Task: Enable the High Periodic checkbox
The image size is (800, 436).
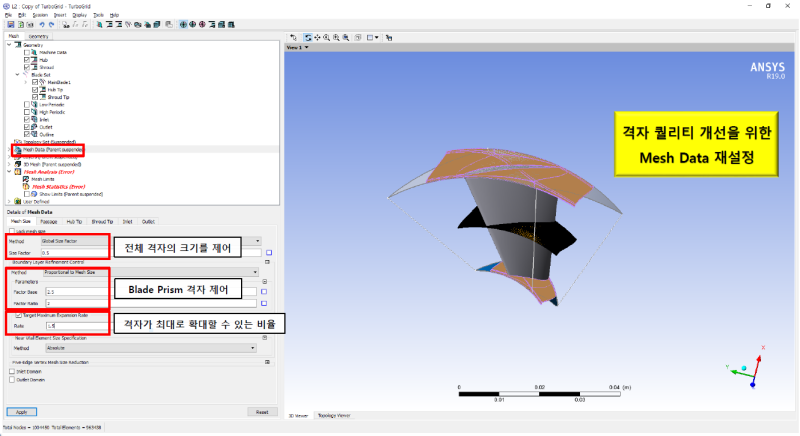Action: [27, 112]
